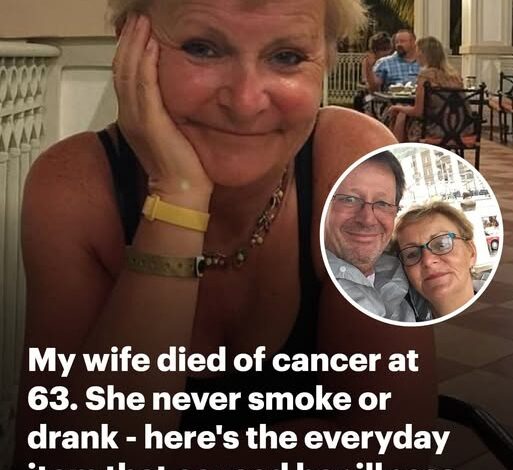Click the headline line '63. She never smoke or'
Viewport: 513px width, 470px height.
[209, 399]
